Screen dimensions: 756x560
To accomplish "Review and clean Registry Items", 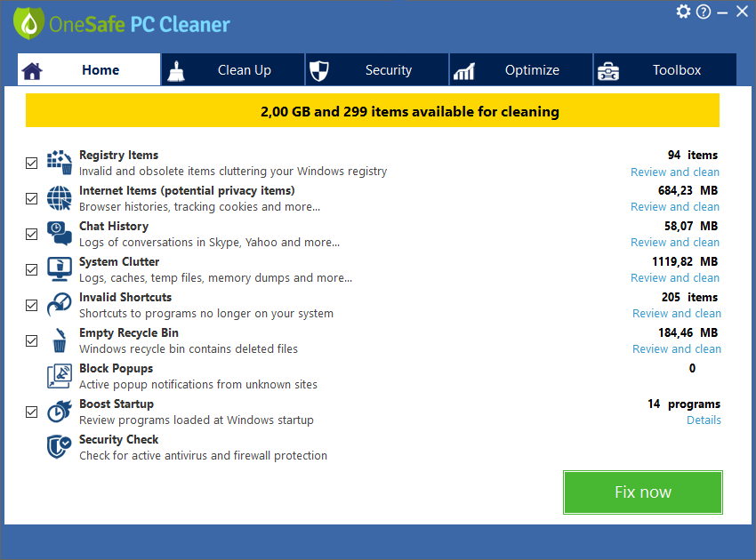I will [x=675, y=172].
